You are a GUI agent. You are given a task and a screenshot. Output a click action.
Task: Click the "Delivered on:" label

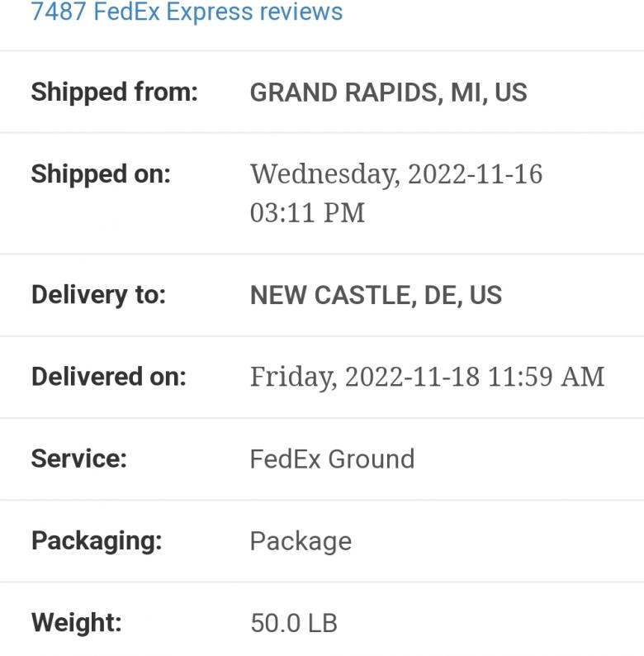[x=108, y=377]
